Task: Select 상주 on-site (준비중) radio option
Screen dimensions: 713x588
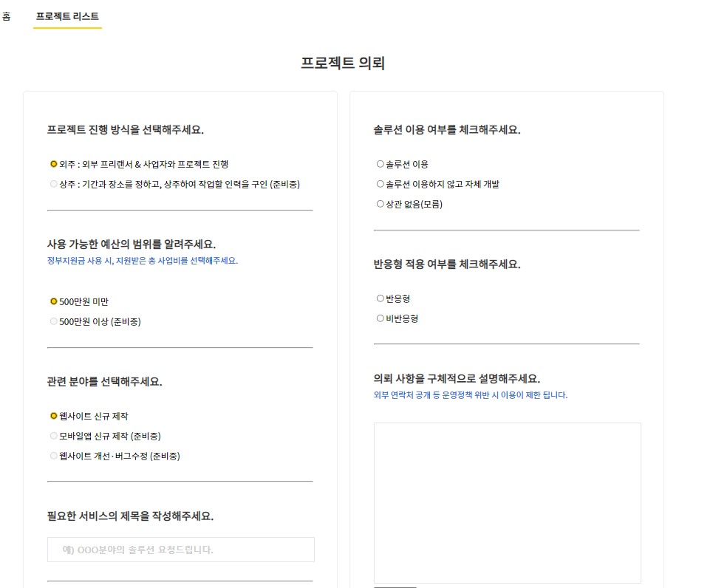Action: (54, 184)
